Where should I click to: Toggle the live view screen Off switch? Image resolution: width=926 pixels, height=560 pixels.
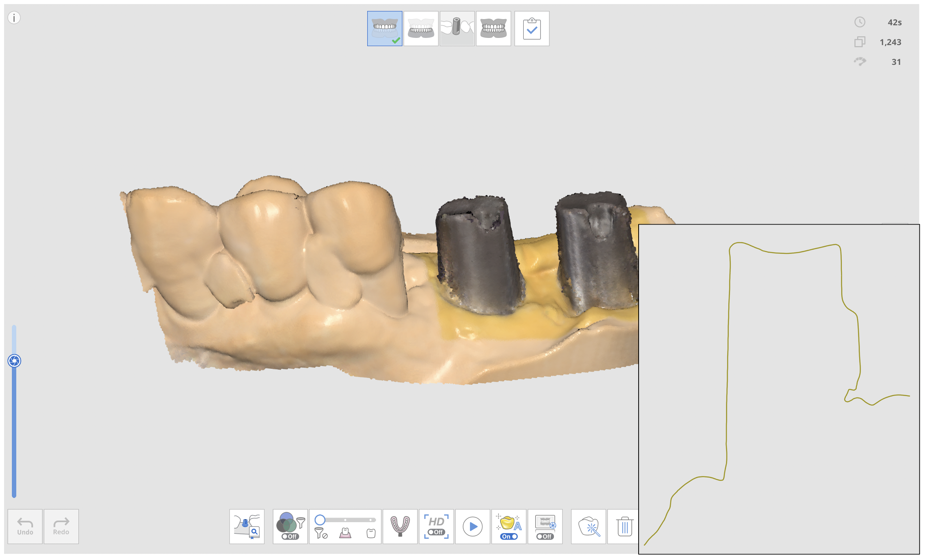click(x=545, y=536)
